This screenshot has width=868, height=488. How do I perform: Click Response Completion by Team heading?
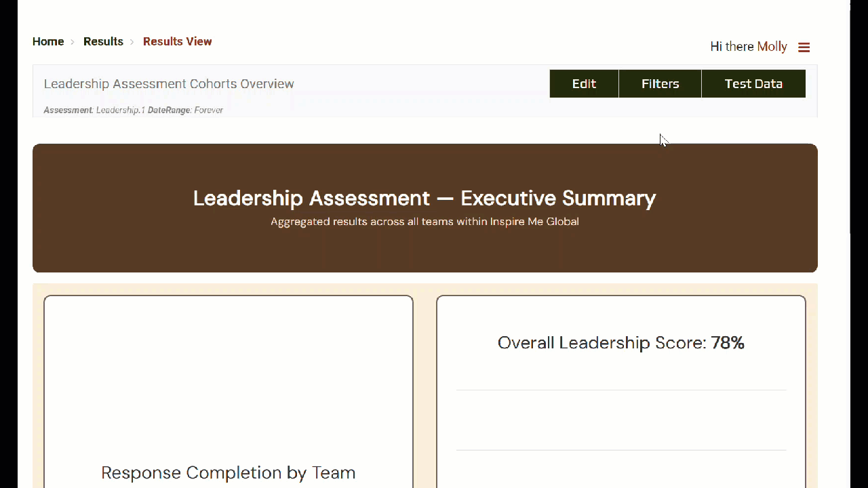(x=228, y=472)
